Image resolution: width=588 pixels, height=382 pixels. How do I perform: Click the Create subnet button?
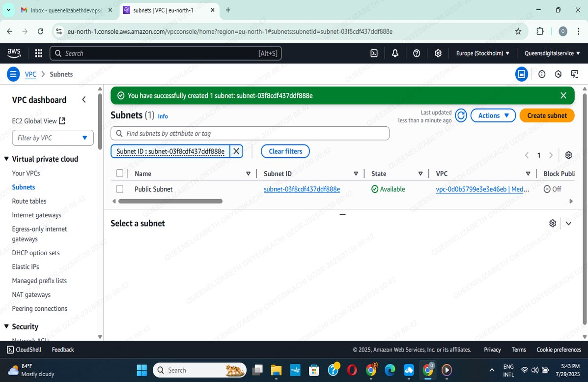click(547, 116)
